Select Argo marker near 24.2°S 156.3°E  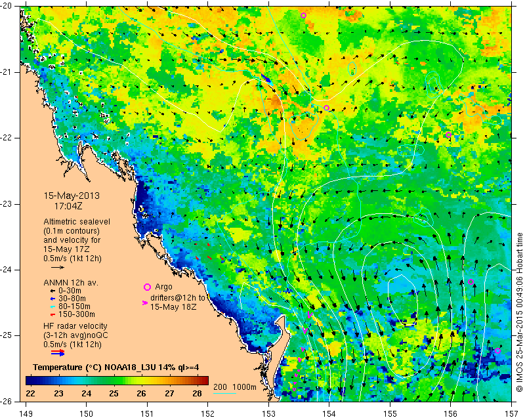471,282
